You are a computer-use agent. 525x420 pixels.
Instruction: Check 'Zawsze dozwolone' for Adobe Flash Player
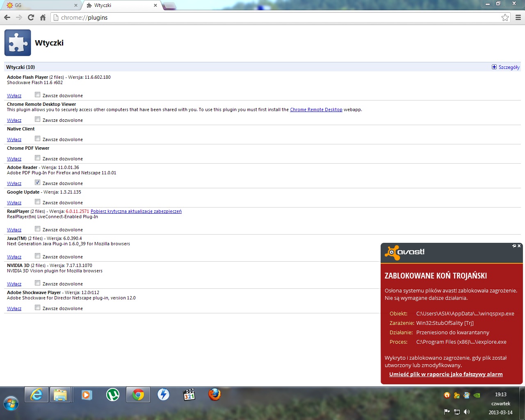[x=37, y=95]
